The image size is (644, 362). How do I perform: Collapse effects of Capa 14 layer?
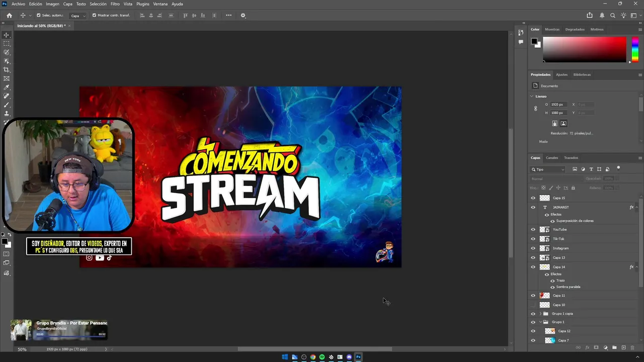coord(637,267)
